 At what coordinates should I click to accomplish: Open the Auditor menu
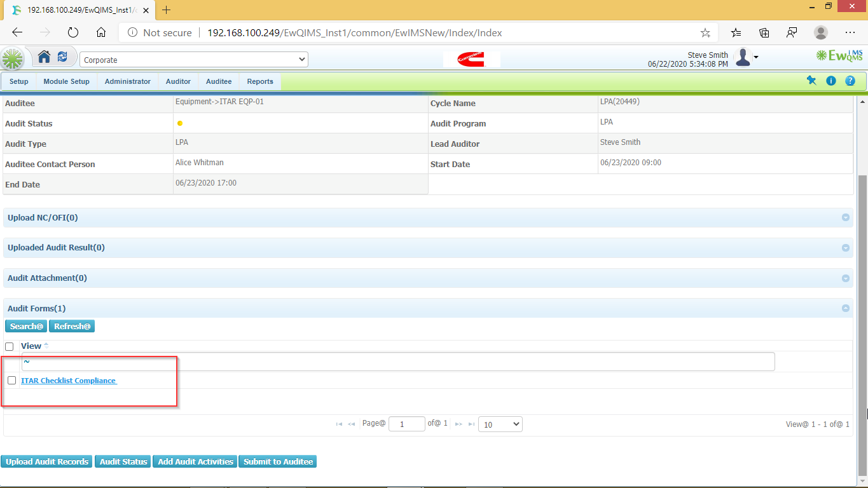click(178, 81)
